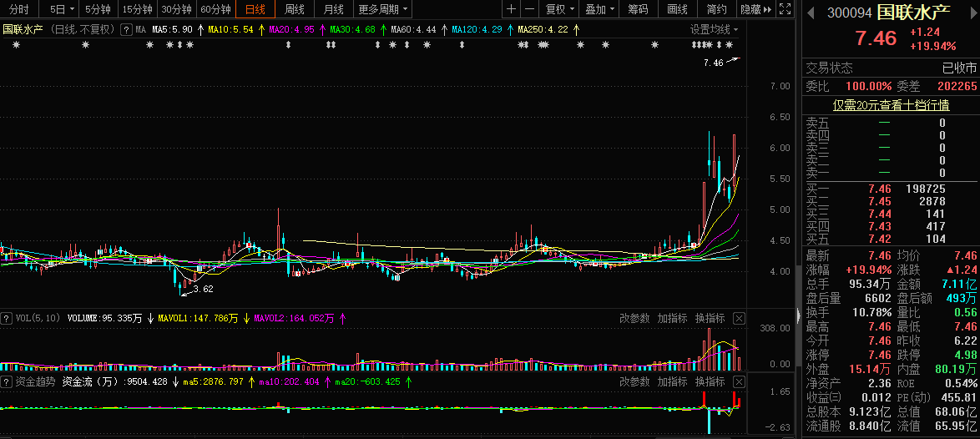980x439 pixels.
Task: Click 改参数 in 资金趋势 panel
Action: 634,381
